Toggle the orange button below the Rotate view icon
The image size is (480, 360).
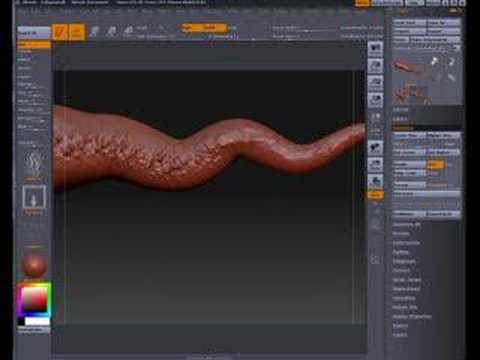376,195
